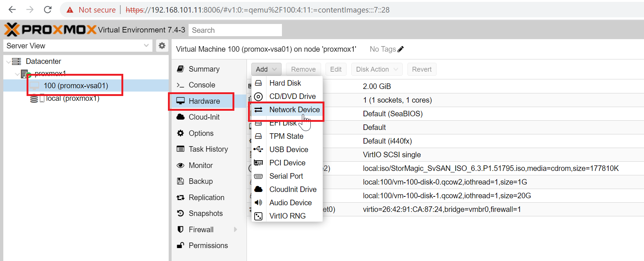Choose CloudInit Drive menu entry
The image size is (644, 261).
tap(287, 189)
